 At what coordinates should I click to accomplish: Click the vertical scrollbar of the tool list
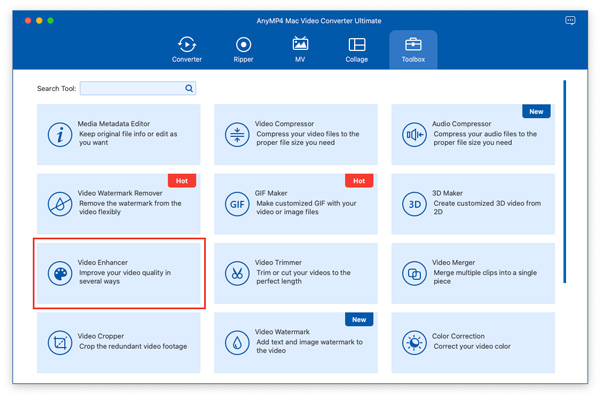[x=564, y=181]
